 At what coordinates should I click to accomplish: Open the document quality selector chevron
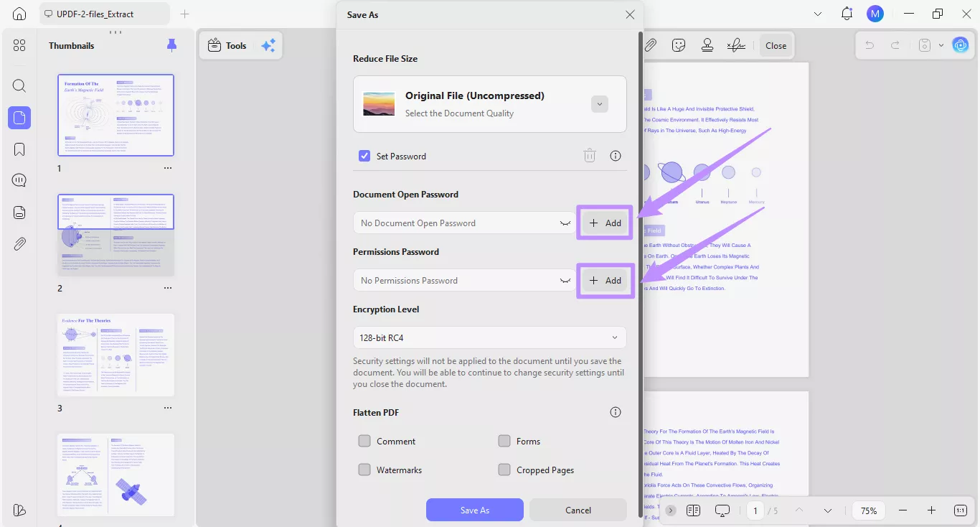point(600,103)
